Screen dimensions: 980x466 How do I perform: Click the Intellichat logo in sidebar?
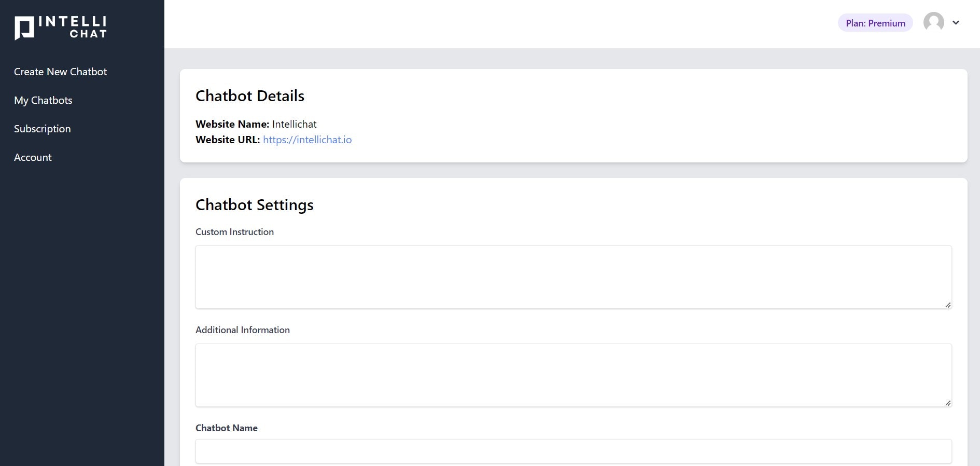[61, 28]
